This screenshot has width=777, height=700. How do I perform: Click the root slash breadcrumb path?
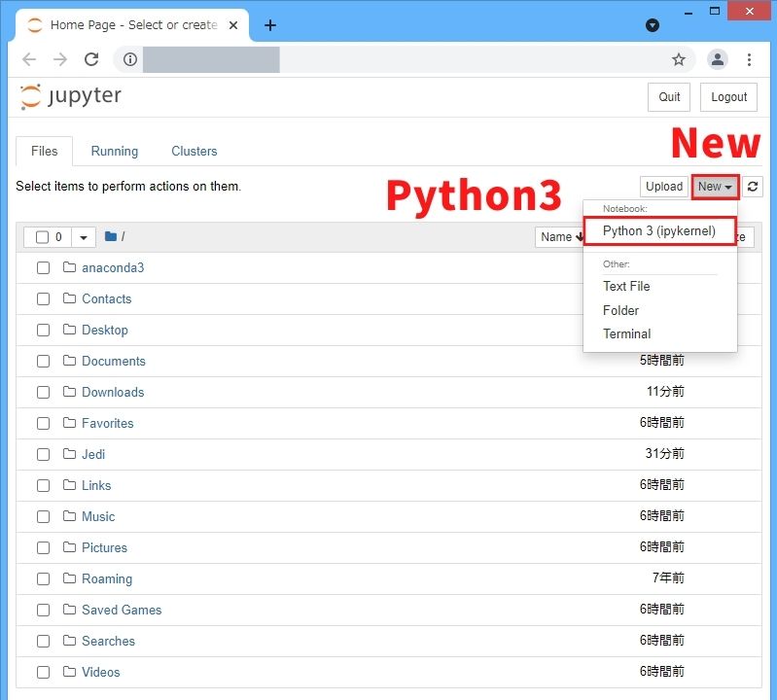[x=123, y=237]
